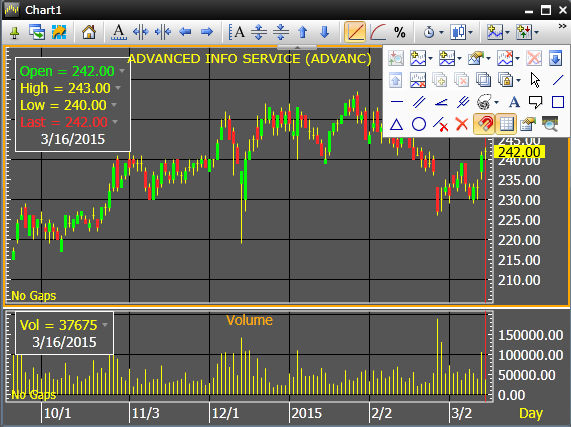
Task: Toggle the grid display button
Action: point(506,124)
